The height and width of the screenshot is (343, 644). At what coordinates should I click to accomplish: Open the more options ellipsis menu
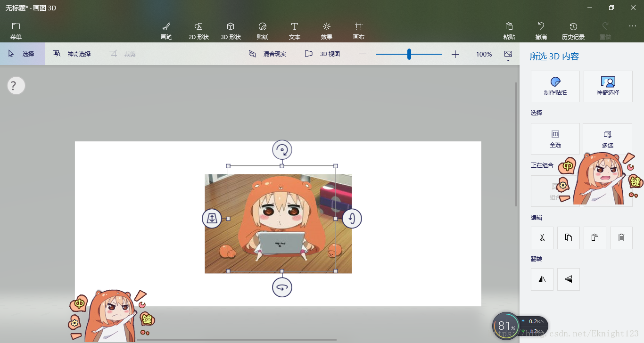633,26
